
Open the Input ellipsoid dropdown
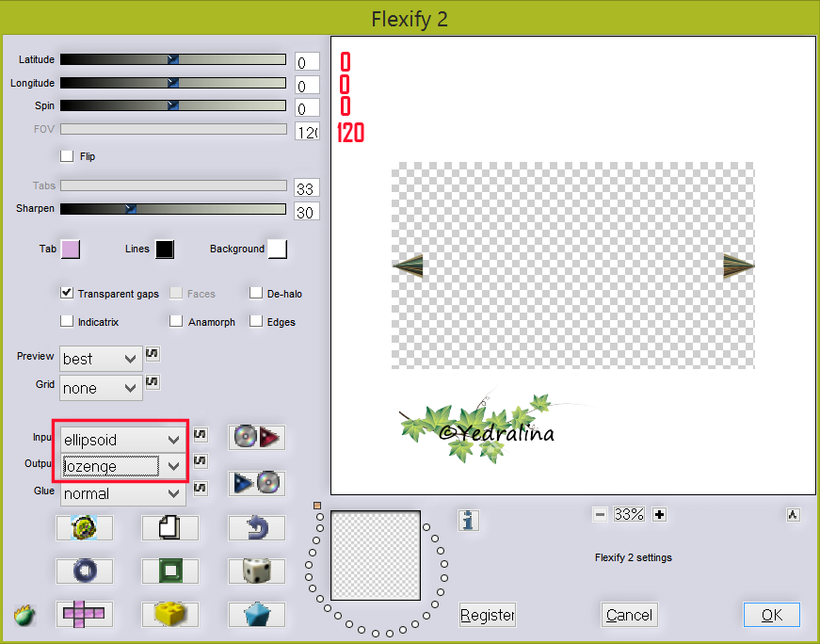point(123,440)
